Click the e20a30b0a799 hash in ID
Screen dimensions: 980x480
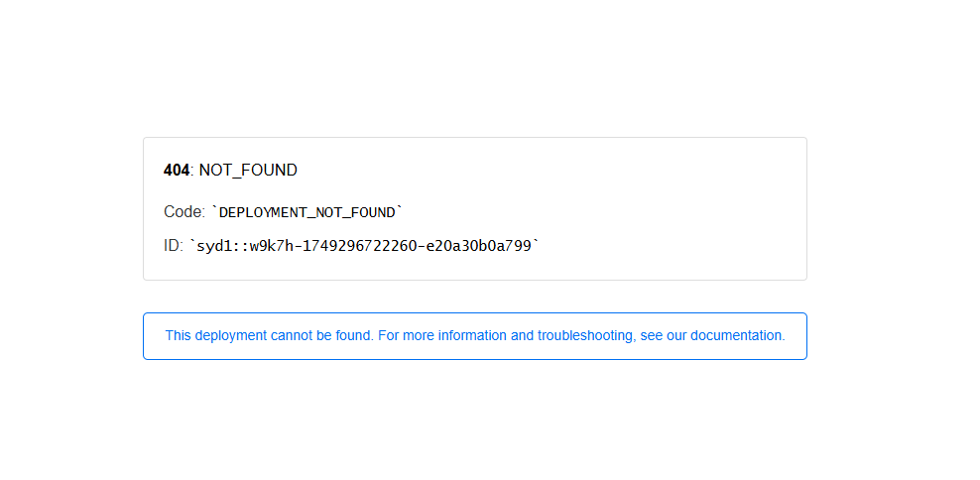484,245
